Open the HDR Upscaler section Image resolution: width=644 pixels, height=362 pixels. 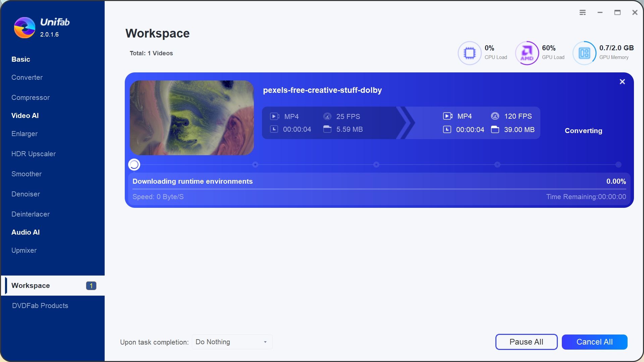[34, 154]
